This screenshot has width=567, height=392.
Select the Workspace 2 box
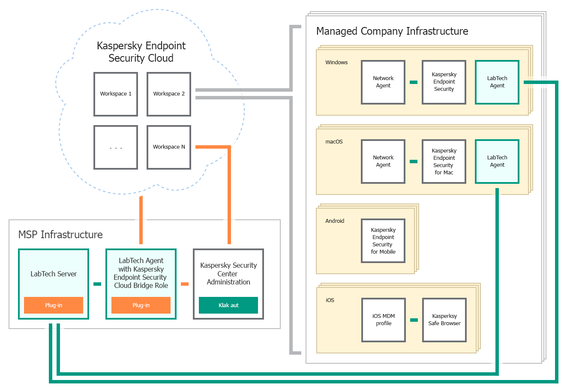[169, 94]
